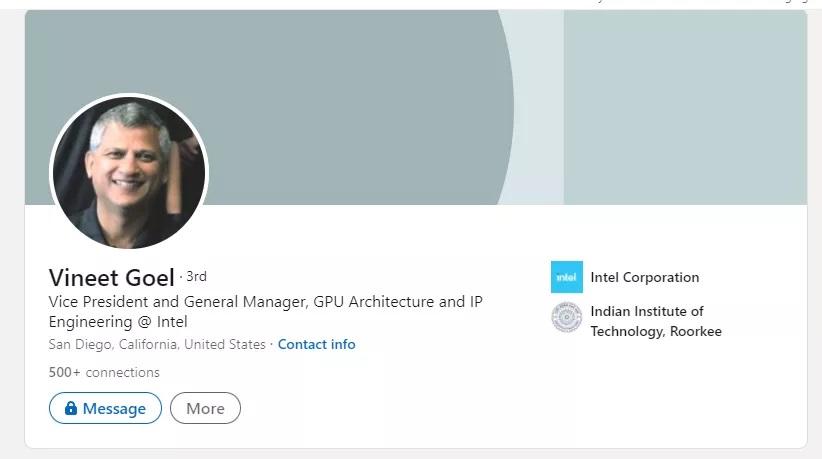This screenshot has width=822, height=459.
Task: Open the More options dropdown
Action: click(205, 408)
